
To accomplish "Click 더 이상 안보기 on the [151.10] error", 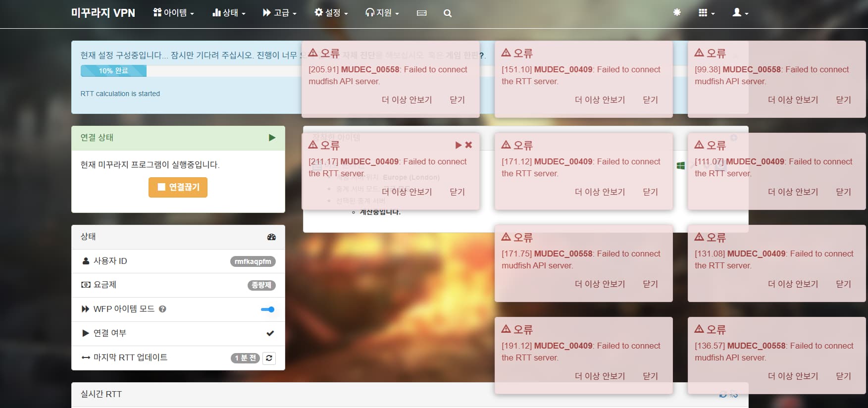I will tap(600, 100).
